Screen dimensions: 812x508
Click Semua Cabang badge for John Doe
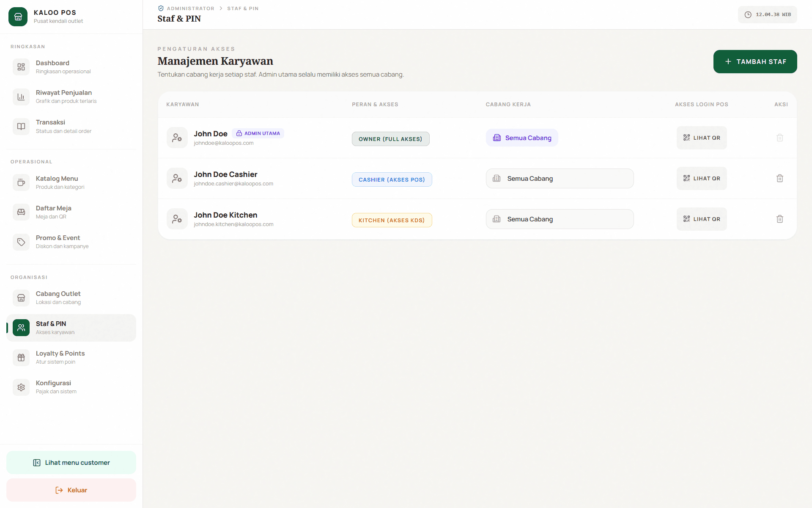pos(522,138)
